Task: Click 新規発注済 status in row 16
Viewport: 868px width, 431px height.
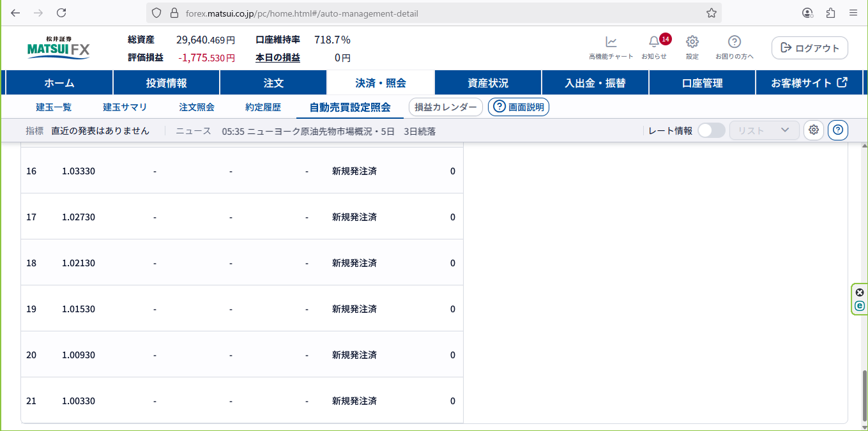Action: click(x=354, y=171)
